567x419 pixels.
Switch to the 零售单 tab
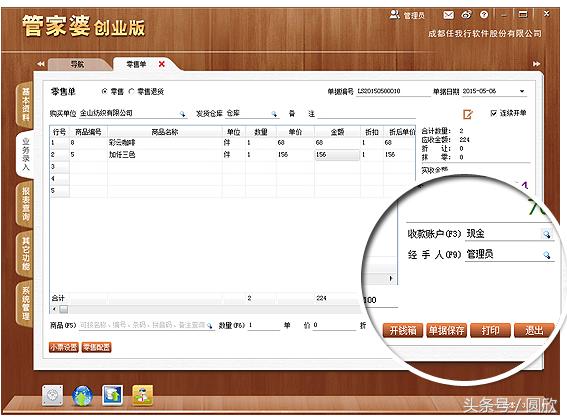pos(136,64)
